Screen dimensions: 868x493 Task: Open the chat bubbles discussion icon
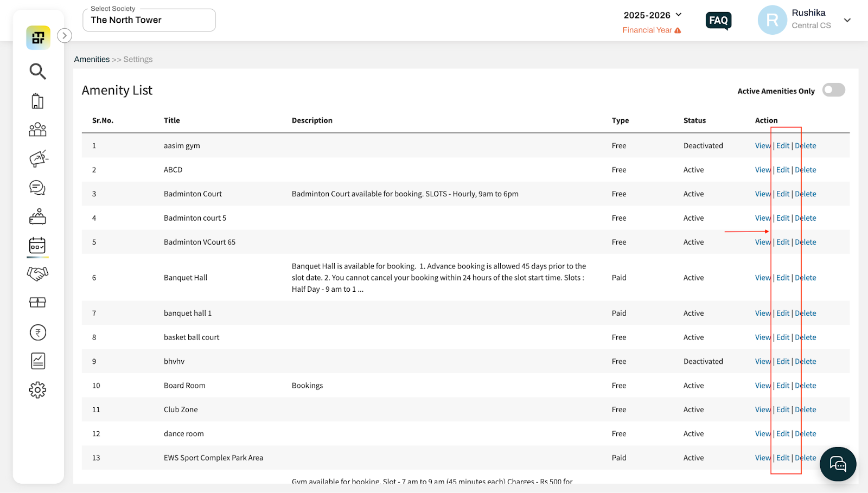coord(37,188)
